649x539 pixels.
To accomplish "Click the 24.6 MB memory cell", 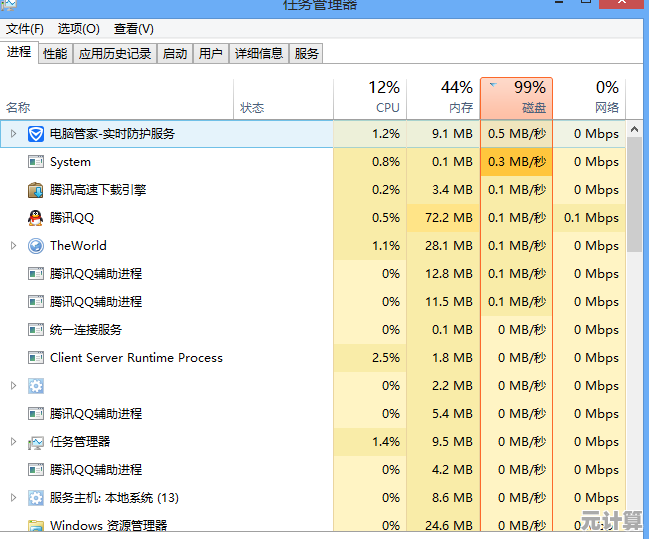I will pos(443,525).
